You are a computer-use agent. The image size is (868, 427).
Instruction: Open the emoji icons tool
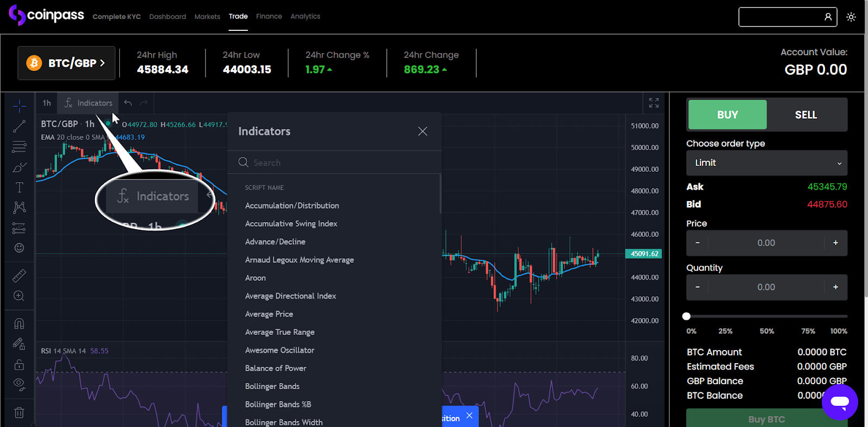click(19, 248)
